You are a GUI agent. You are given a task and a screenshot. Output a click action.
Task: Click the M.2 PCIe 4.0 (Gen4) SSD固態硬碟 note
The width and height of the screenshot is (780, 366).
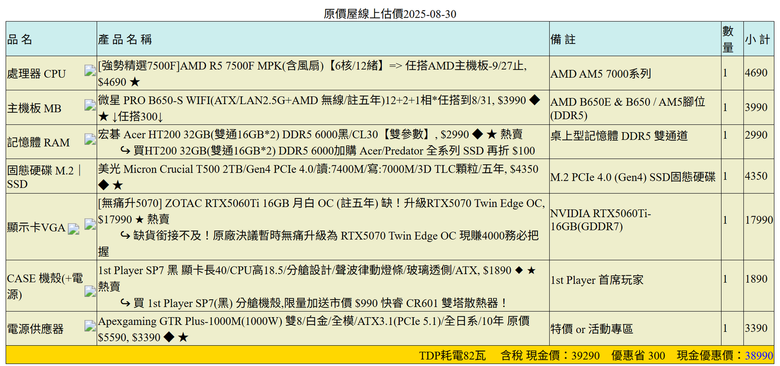(x=633, y=177)
